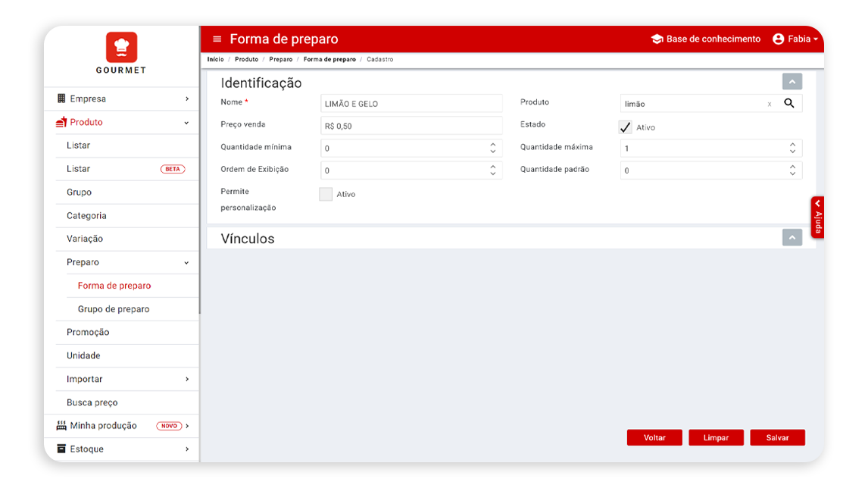Click the sidebar vertical scrollbar
This screenshot has width=868, height=488.
(x=199, y=170)
